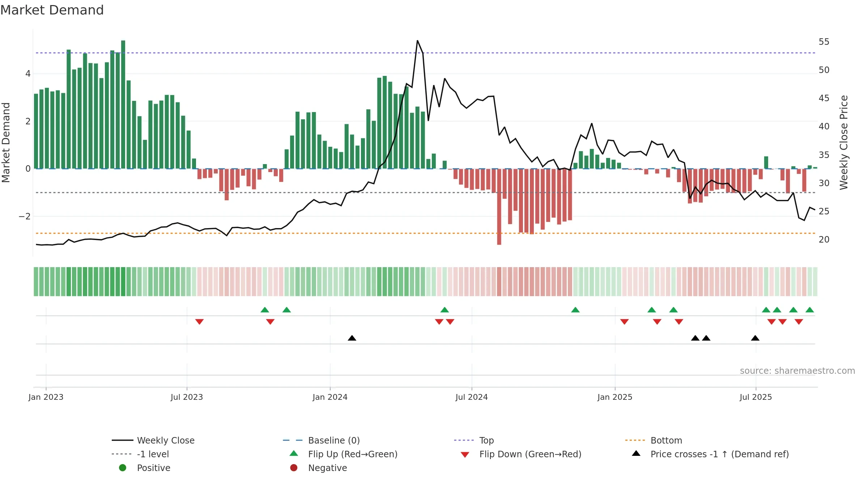The width and height of the screenshot is (868, 488).
Task: Toggle the Bottom legend line
Action: point(654,440)
